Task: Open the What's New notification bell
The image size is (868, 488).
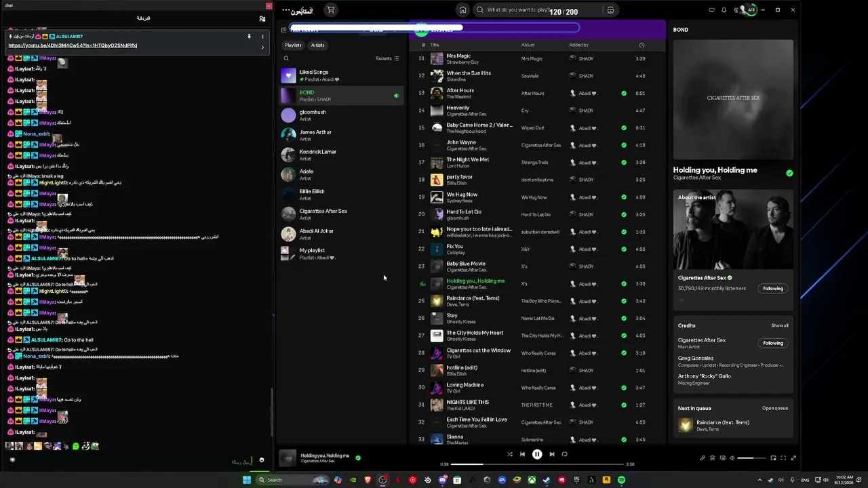Action: (x=724, y=10)
